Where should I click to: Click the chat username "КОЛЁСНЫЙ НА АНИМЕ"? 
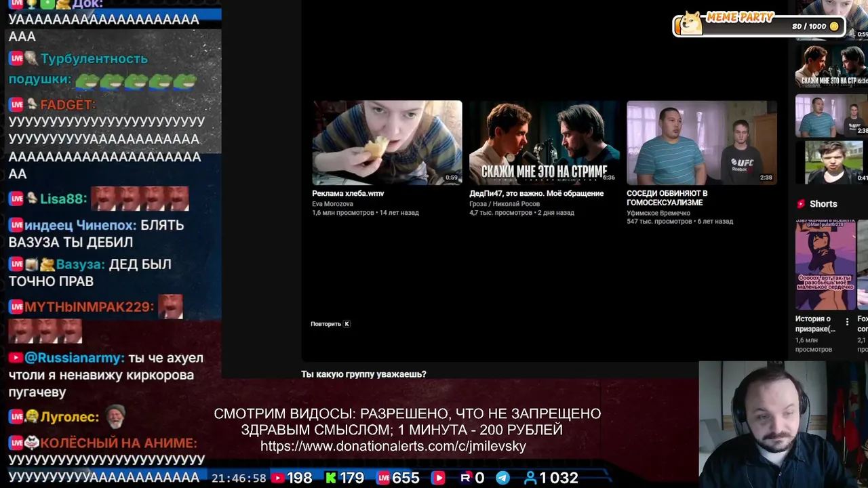point(117,443)
